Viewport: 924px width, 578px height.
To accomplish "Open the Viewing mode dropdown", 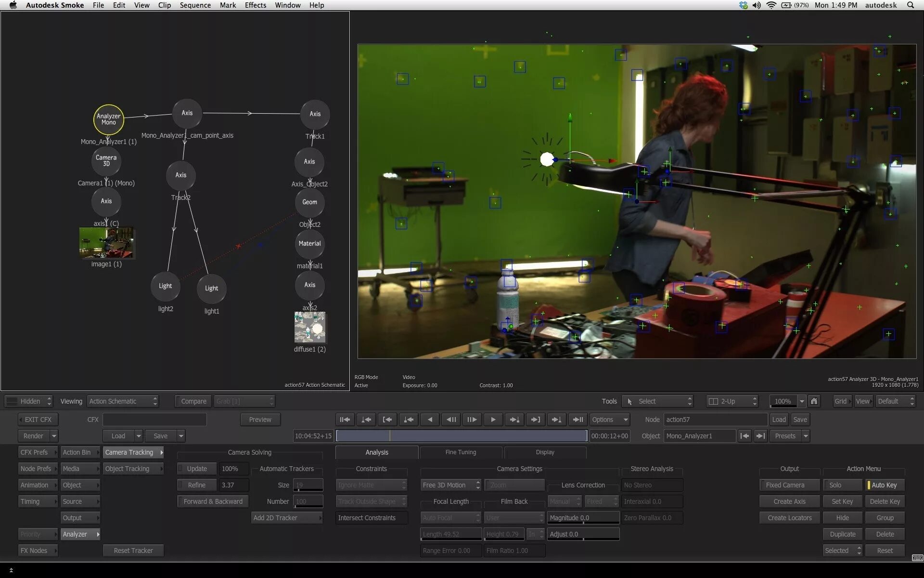I will (x=123, y=401).
